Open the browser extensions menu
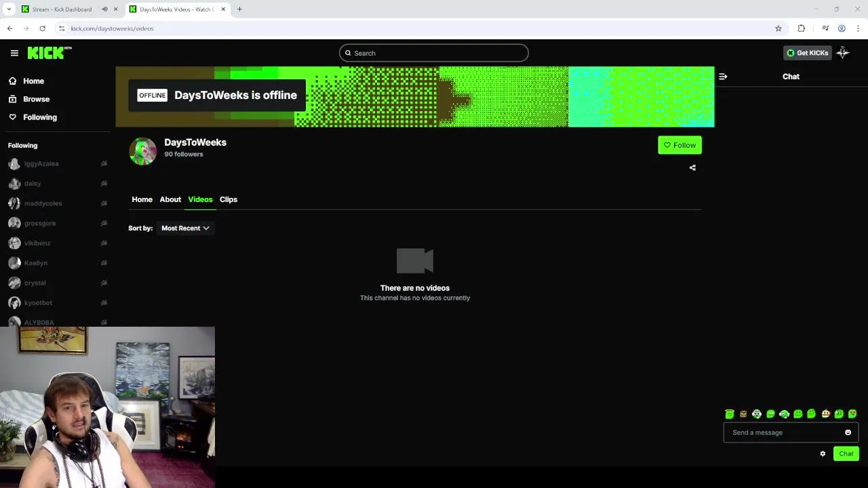 click(802, 28)
